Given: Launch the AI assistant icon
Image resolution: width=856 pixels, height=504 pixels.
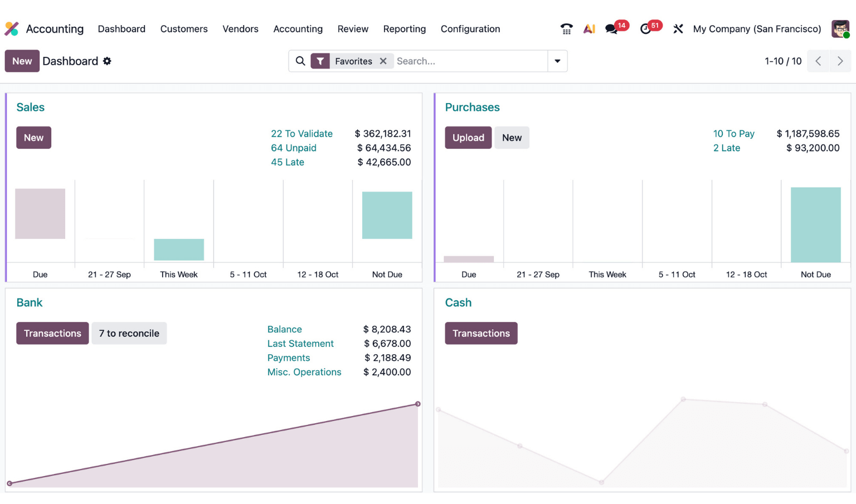Looking at the screenshot, I should click(589, 29).
